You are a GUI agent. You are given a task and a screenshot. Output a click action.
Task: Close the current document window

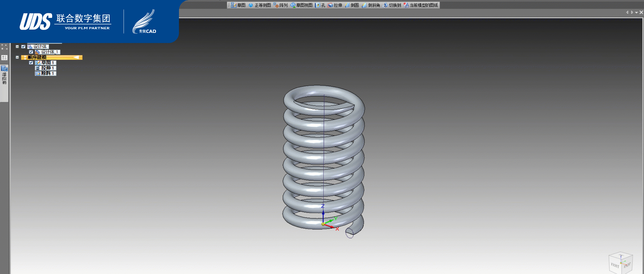point(641,12)
